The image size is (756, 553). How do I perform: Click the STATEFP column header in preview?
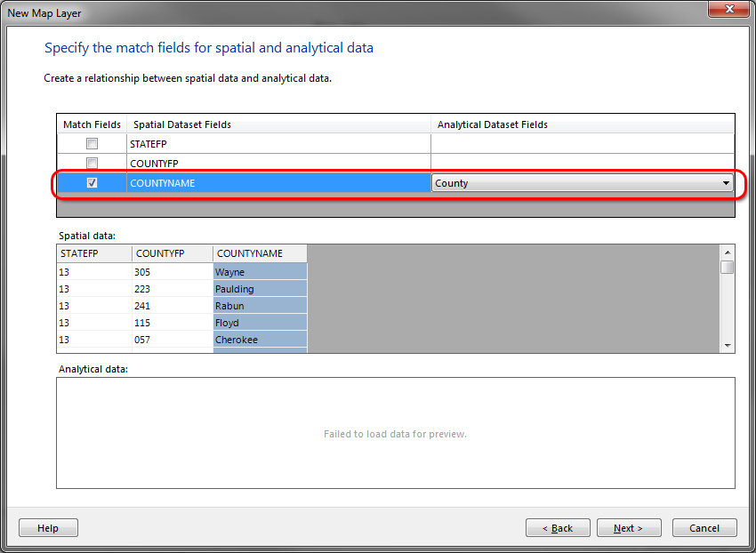93,253
